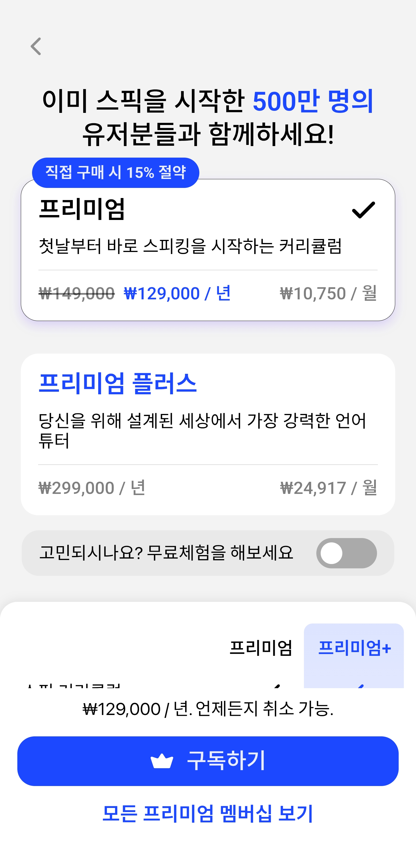Click the 첫날부터 바로 스피킹 curriculum description
This screenshot has width=416, height=868.
point(190,246)
